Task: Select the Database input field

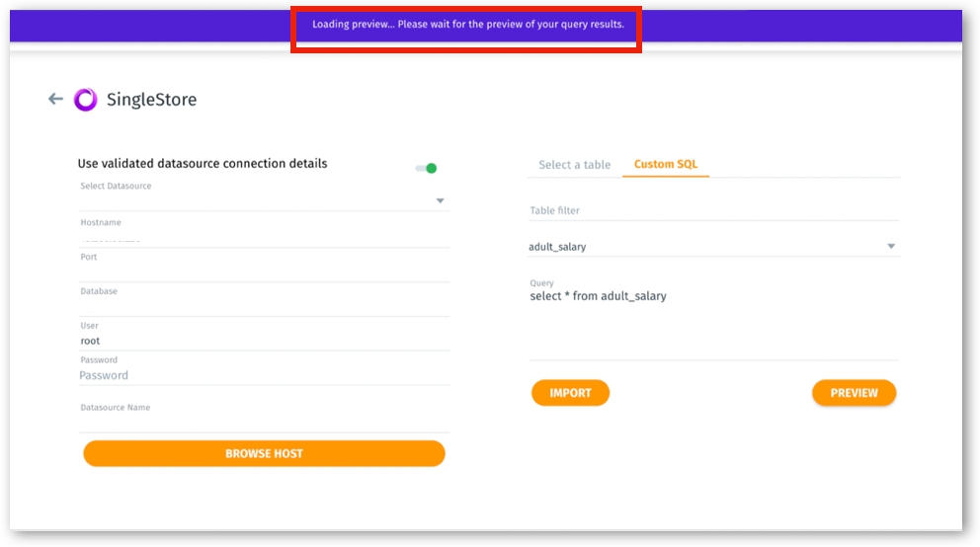Action: pyautogui.click(x=264, y=306)
